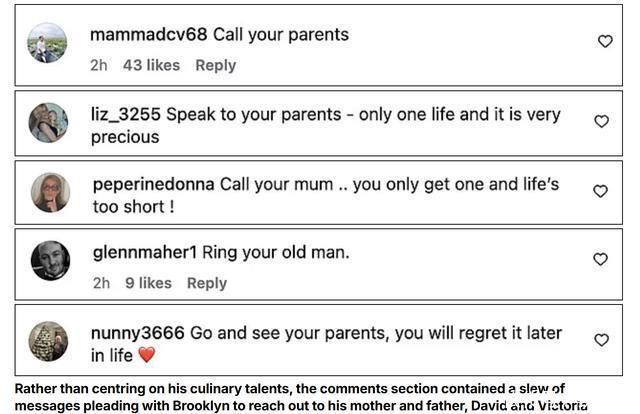Screen dimensions: 640x414
Task: Open mammadcv68's profile picture
Action: [47, 44]
